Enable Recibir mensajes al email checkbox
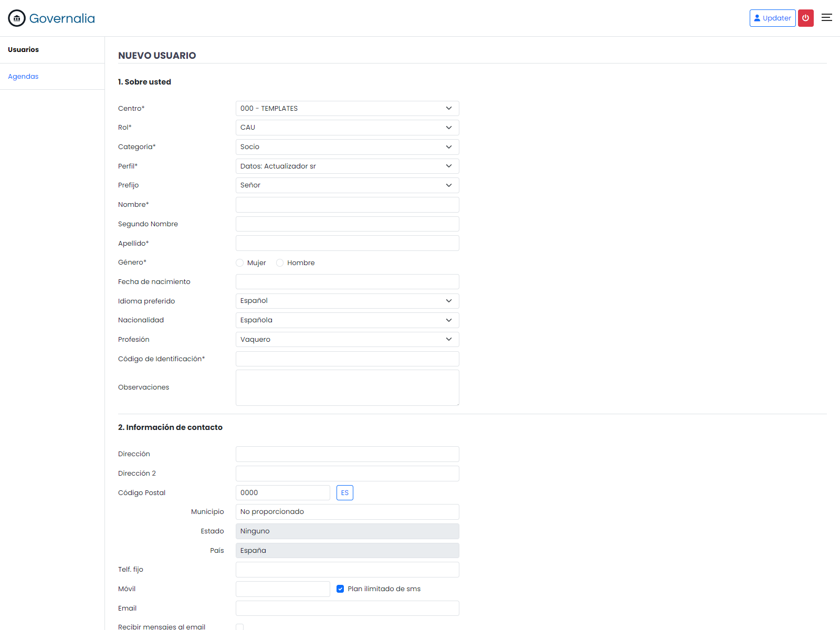840x630 pixels. pos(240,626)
